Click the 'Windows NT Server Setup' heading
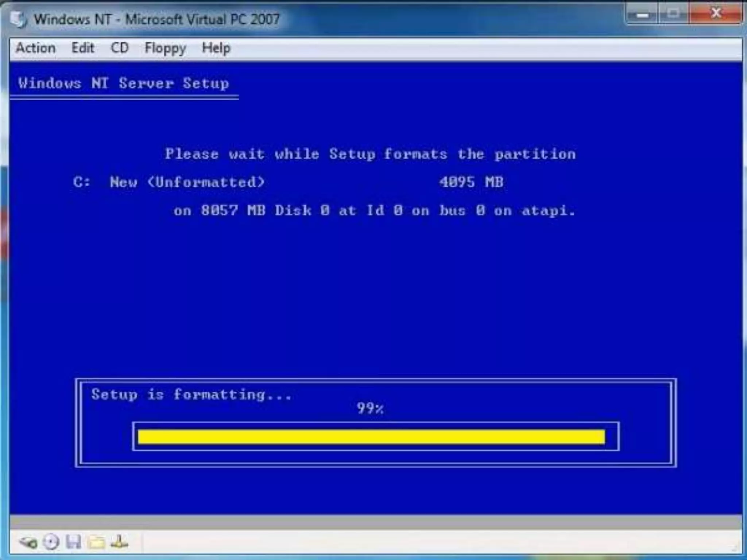The image size is (747, 560). (x=124, y=83)
